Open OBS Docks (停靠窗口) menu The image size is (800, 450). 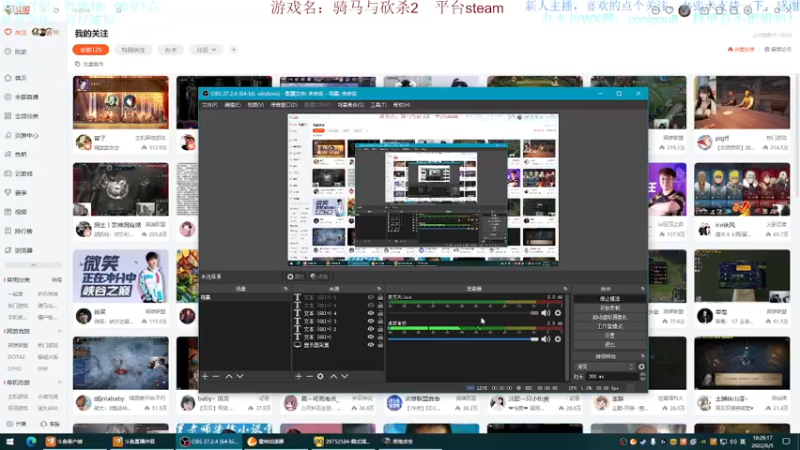point(284,105)
